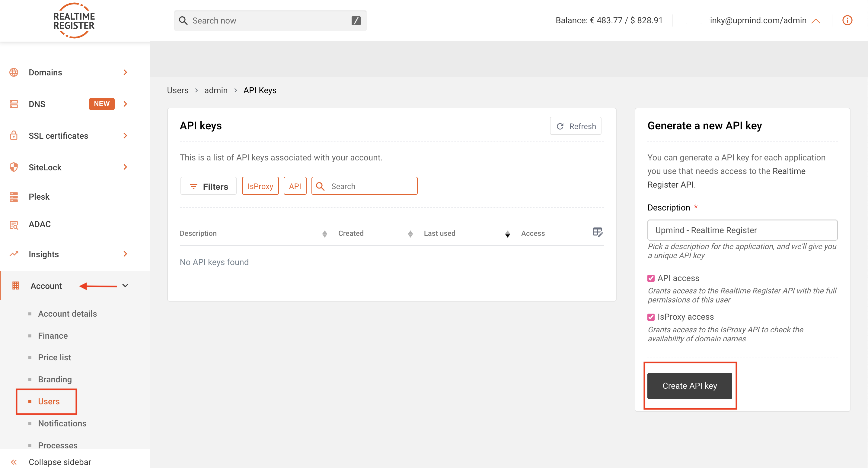Click the DNS sidebar icon
The height and width of the screenshot is (468, 868).
pyautogui.click(x=14, y=104)
